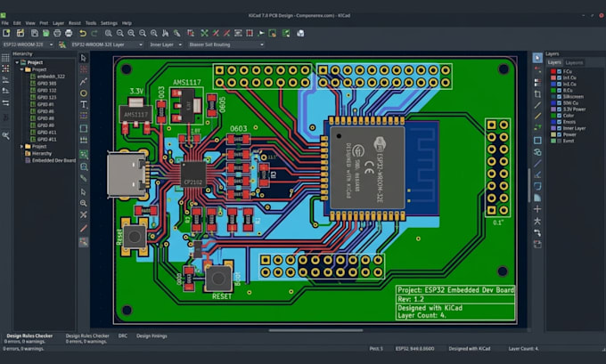The width and height of the screenshot is (606, 364).
Task: Click the star-shaped icon on the right toolbar
Action: [537, 221]
